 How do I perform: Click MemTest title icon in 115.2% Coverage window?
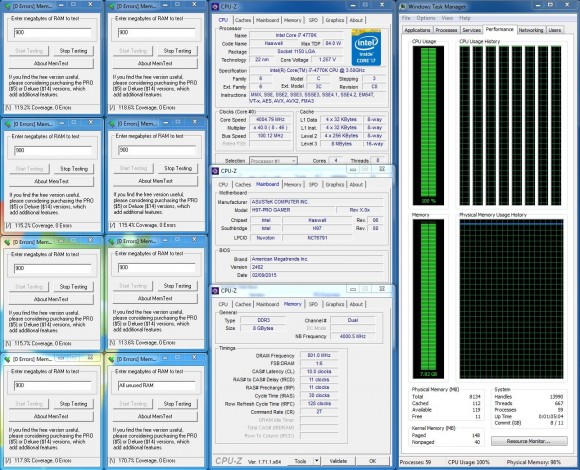8,124
